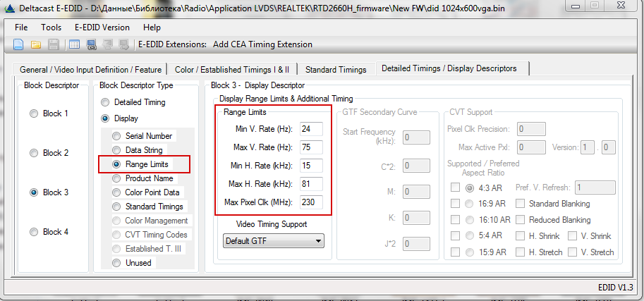Open the E-EDID Version menu

[102, 27]
